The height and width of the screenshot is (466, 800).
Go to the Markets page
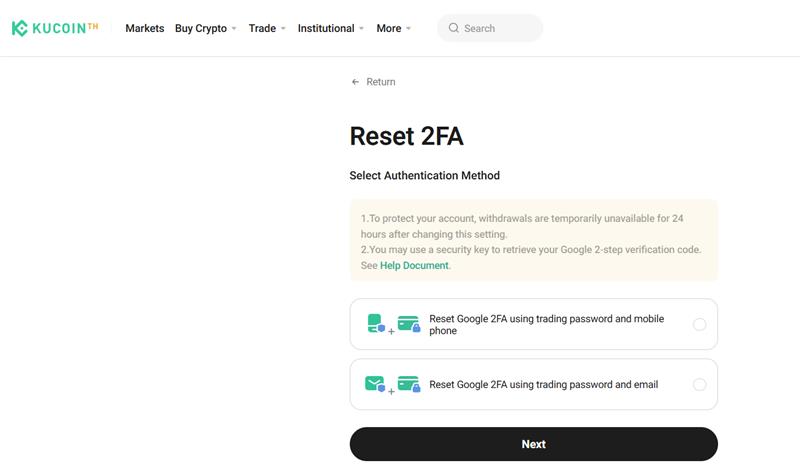144,28
